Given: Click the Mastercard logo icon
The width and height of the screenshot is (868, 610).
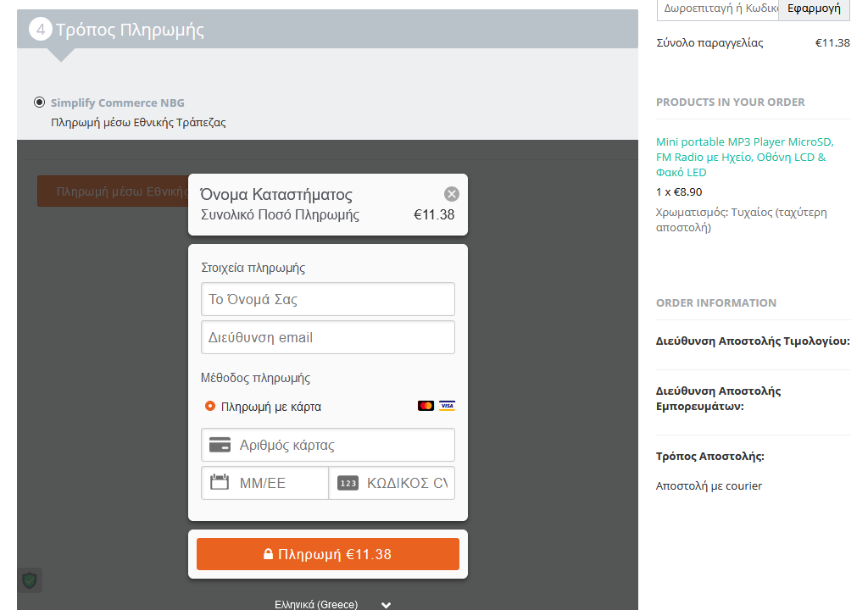Looking at the screenshot, I should click(x=426, y=406).
